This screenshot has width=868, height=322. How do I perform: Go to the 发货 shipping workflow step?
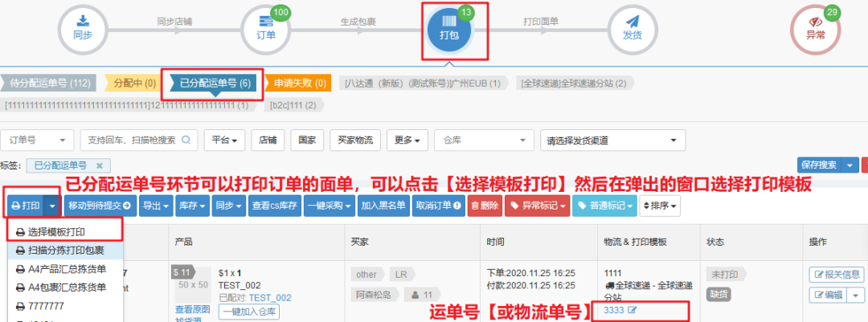(x=633, y=30)
